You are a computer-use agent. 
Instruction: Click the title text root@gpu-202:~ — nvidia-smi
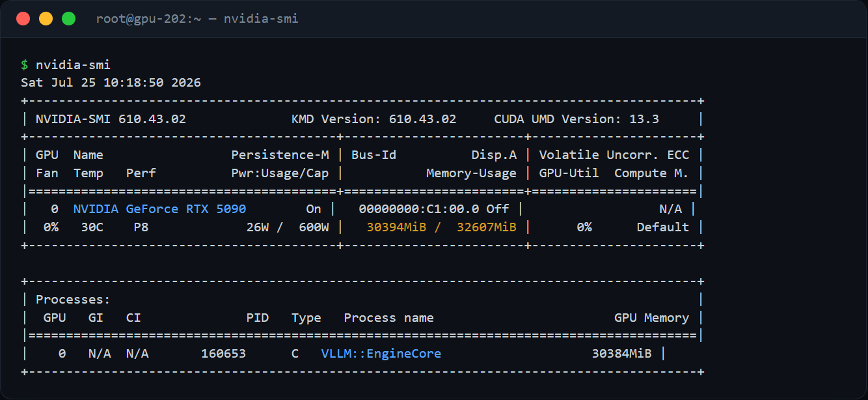[197, 19]
